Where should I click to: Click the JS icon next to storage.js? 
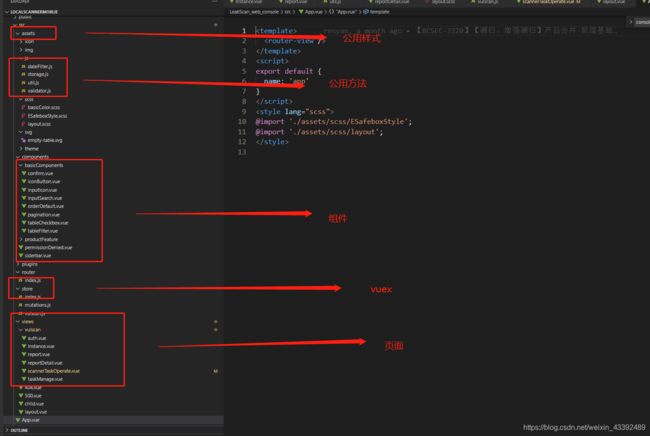[x=24, y=74]
